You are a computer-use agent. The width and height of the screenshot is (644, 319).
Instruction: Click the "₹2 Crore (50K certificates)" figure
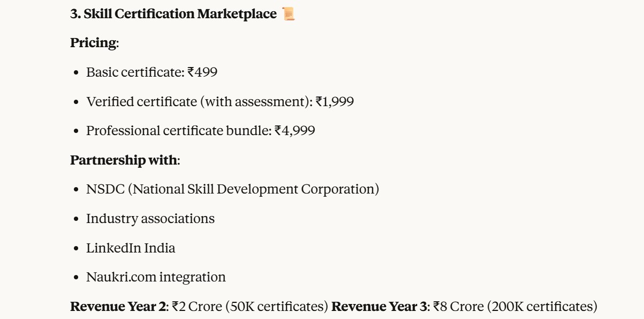tap(250, 307)
